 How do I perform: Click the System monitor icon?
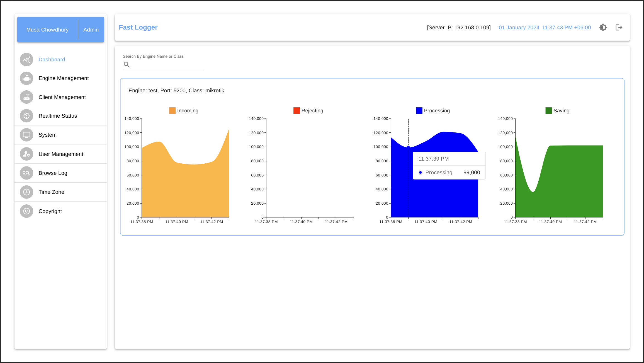(x=26, y=135)
